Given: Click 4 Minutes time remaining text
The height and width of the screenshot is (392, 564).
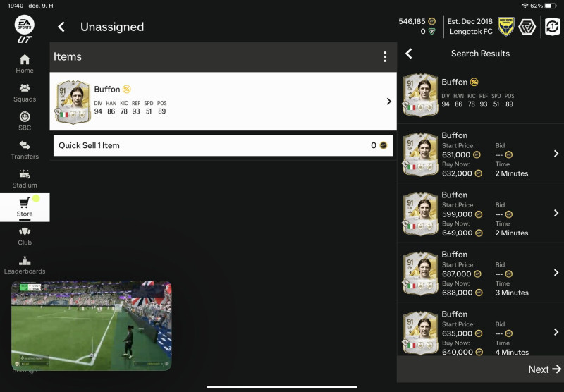Looking at the screenshot, I should click(512, 352).
